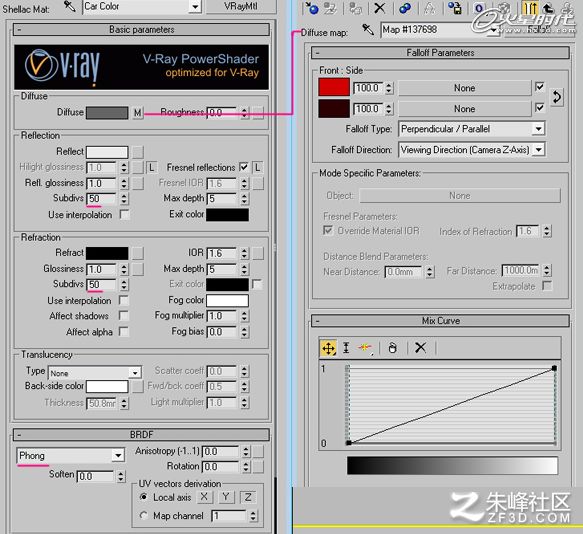Swap Front and Side colors arrow
Screen dimensions: 583x534
557,97
